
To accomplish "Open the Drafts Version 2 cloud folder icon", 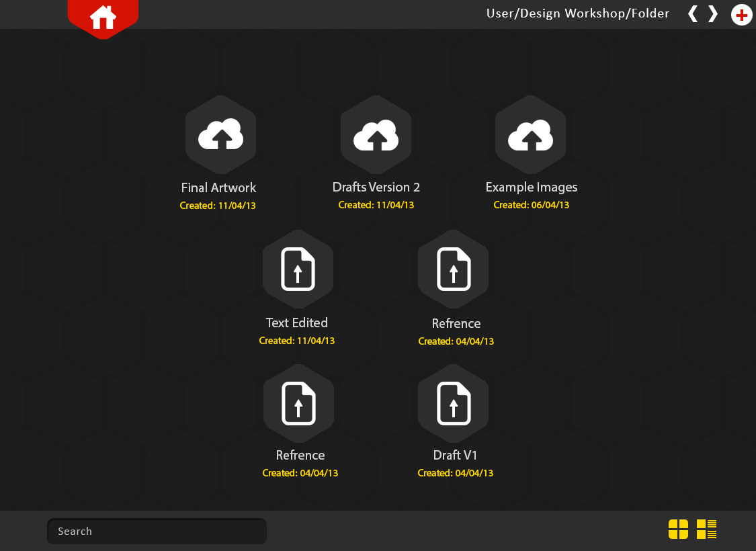I will coord(376,134).
